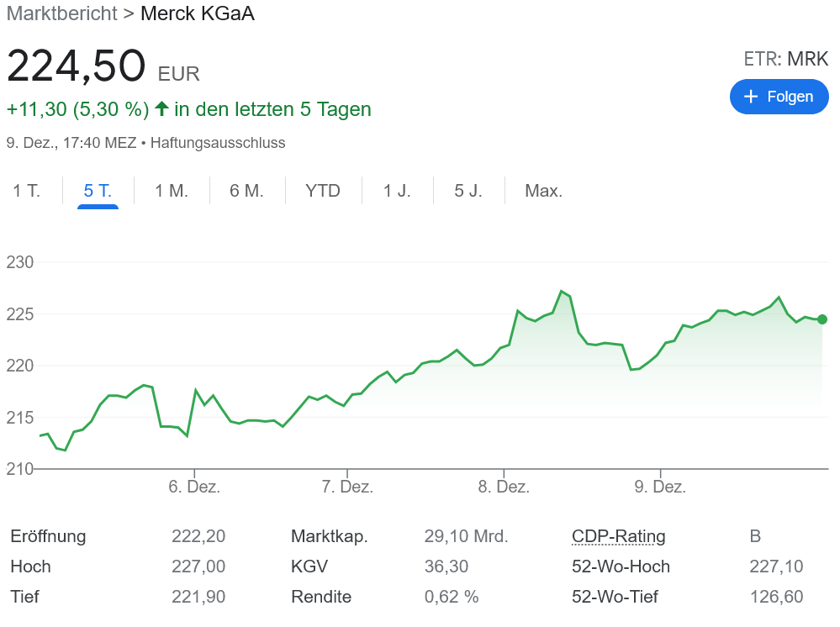Click the 9. Dez. axis date marker

click(x=660, y=487)
